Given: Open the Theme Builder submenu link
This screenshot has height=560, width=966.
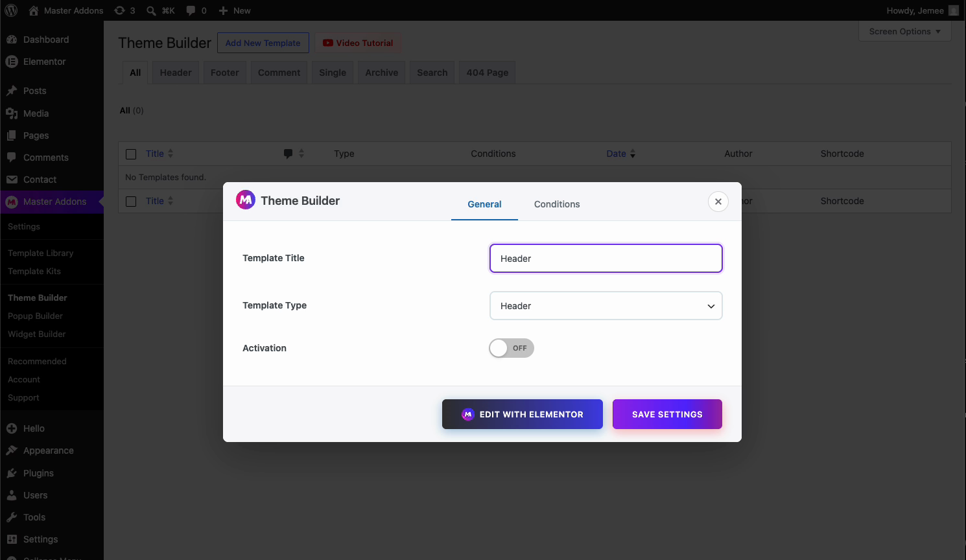Looking at the screenshot, I should (x=37, y=297).
